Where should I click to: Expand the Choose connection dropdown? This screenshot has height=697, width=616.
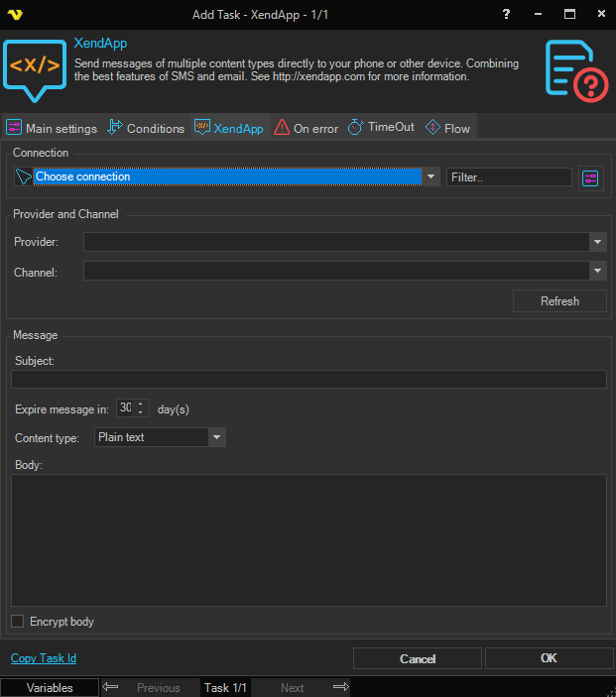[431, 177]
